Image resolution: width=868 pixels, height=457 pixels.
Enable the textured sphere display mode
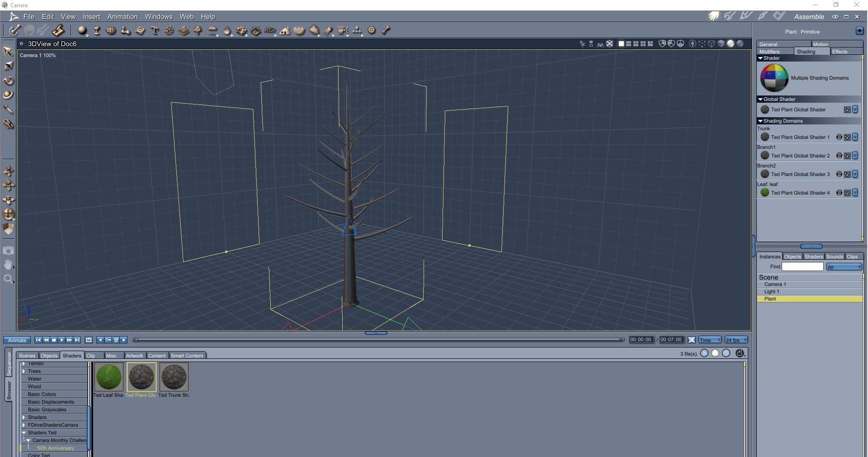pyautogui.click(x=740, y=44)
